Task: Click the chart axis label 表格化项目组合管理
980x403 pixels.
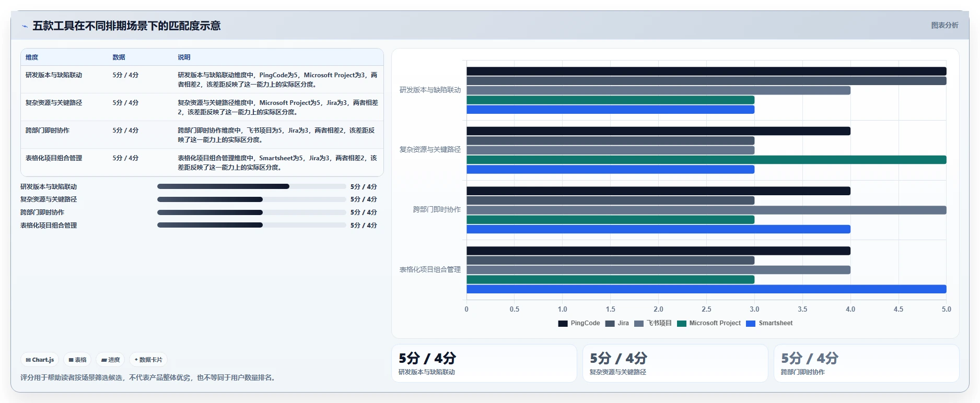Action: coord(430,270)
